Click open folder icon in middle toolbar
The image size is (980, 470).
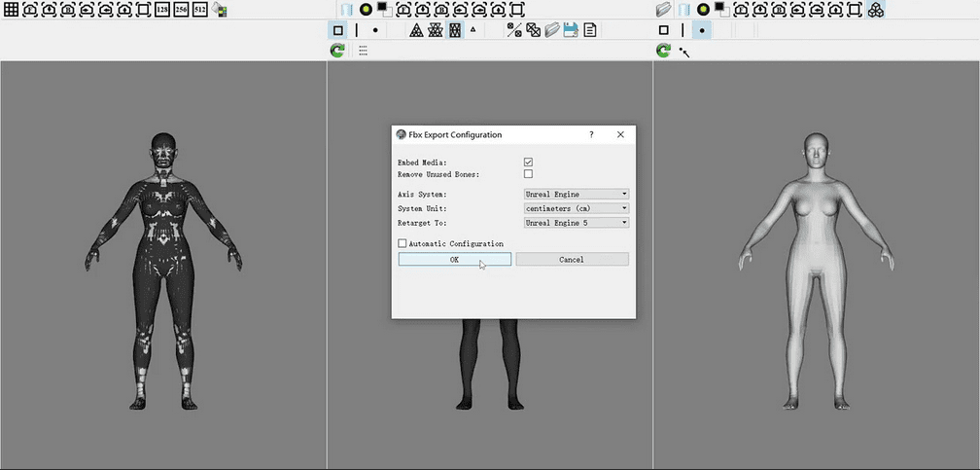[x=552, y=30]
